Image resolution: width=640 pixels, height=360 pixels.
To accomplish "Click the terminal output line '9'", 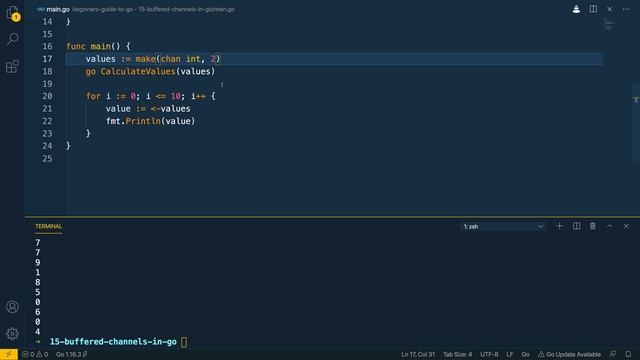I will click(38, 263).
